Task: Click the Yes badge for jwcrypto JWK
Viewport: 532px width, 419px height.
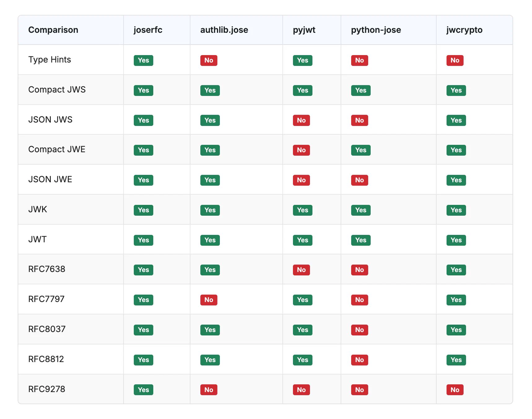Action: (456, 210)
